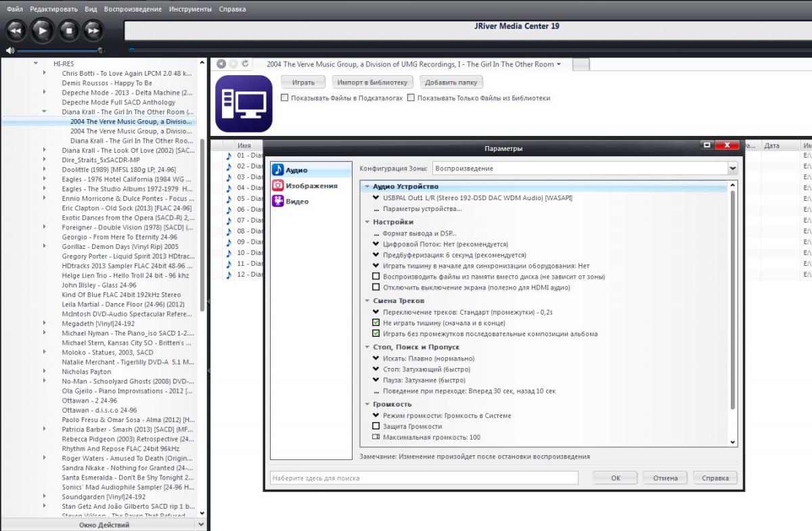
Task: Click the music note icon of track 01
Action: 229,156
